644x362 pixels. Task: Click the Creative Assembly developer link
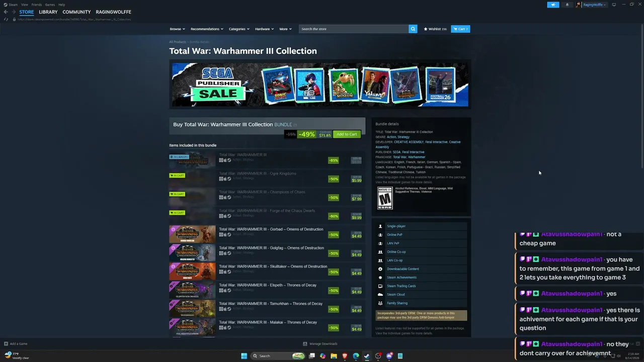[x=408, y=142]
